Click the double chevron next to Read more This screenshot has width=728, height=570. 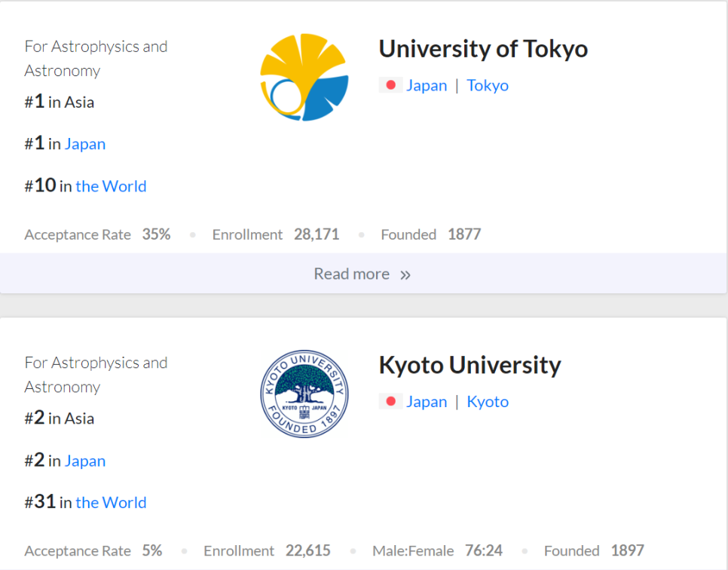pyautogui.click(x=405, y=275)
